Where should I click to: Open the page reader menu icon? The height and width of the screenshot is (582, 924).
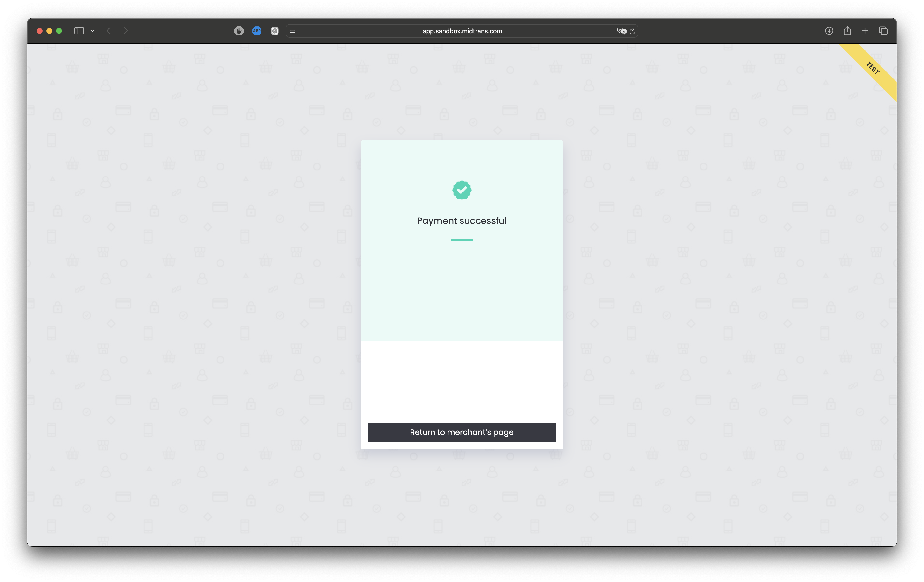(x=292, y=31)
